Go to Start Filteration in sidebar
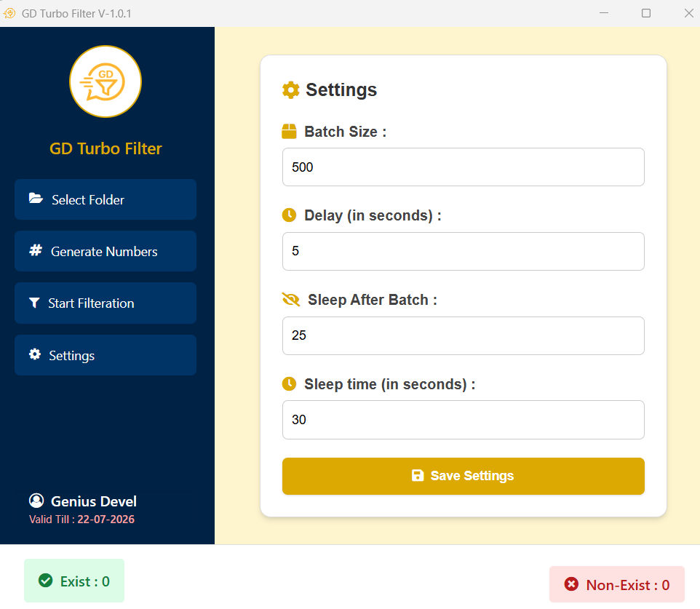 [106, 303]
